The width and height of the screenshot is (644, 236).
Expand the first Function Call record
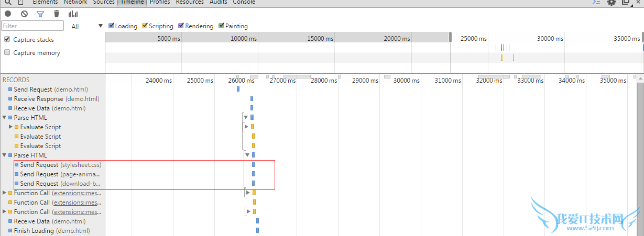4,193
